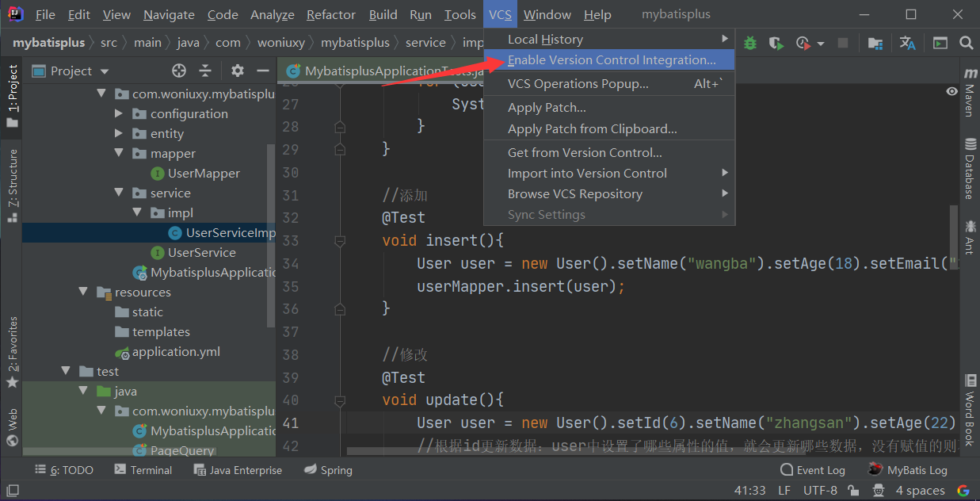This screenshot has height=501, width=980.
Task: Click line separator LF in status bar
Action: click(x=784, y=491)
